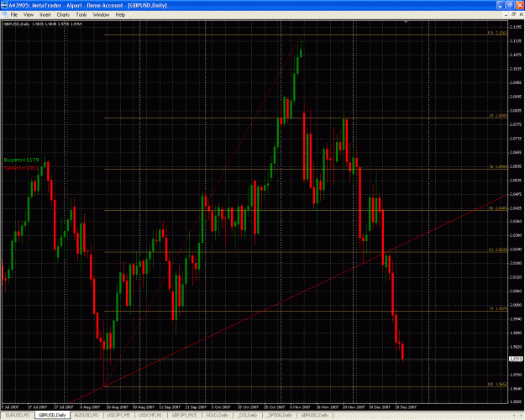Switch to the AUDUSD,M1 chart tab
This screenshot has width=525, height=420.
point(87,415)
